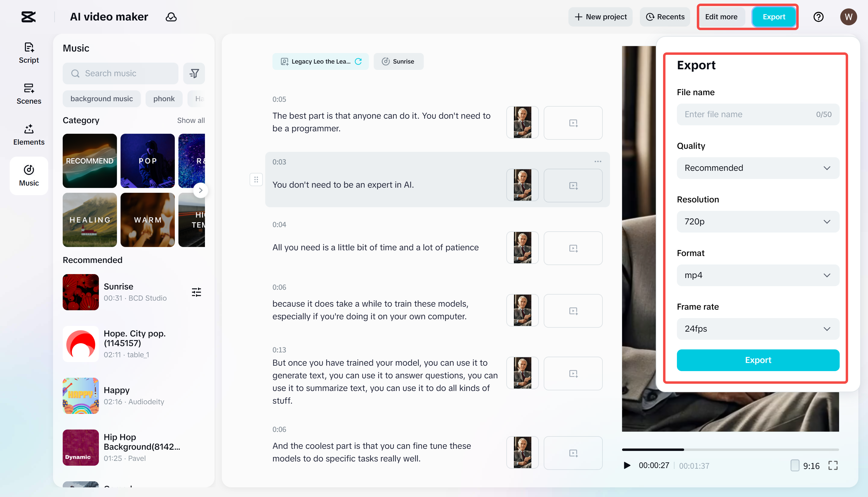Click the Export button in panel
The height and width of the screenshot is (497, 868).
[x=758, y=360]
